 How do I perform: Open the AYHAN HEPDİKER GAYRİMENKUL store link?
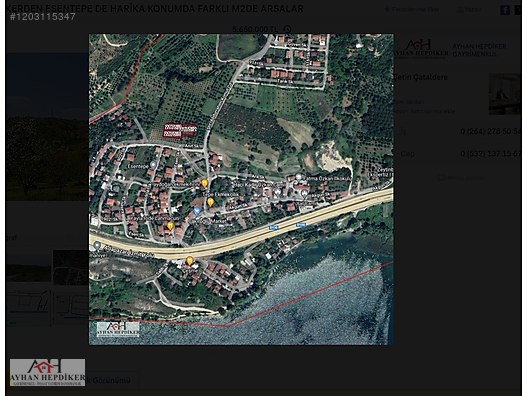click(479, 50)
